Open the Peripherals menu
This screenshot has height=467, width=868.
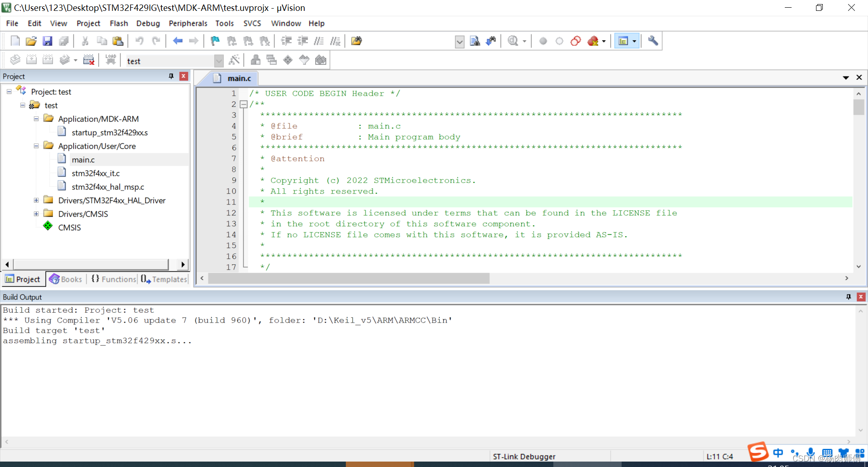point(188,24)
